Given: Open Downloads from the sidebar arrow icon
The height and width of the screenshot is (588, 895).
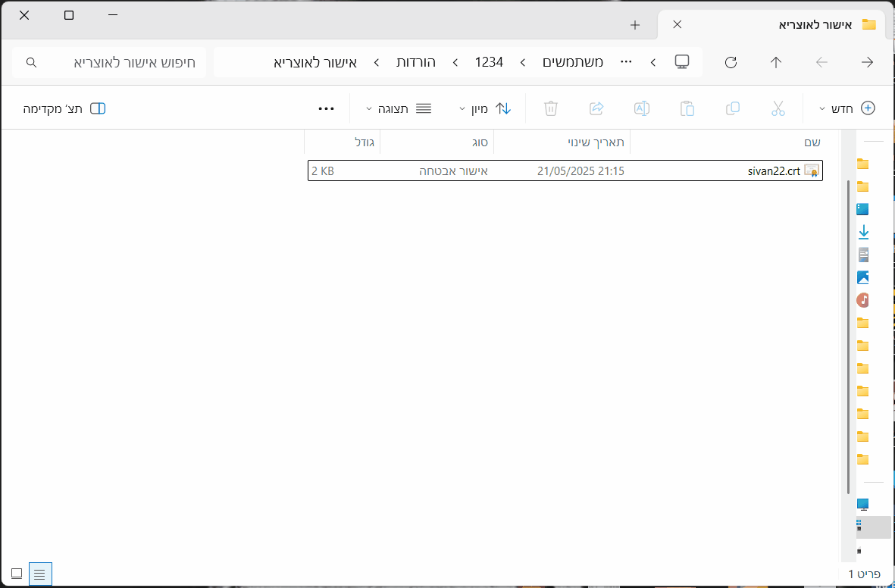Looking at the screenshot, I should click(862, 232).
